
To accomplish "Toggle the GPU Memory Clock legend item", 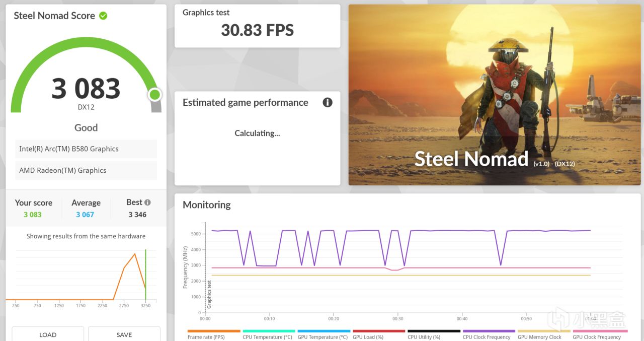I will (544, 334).
